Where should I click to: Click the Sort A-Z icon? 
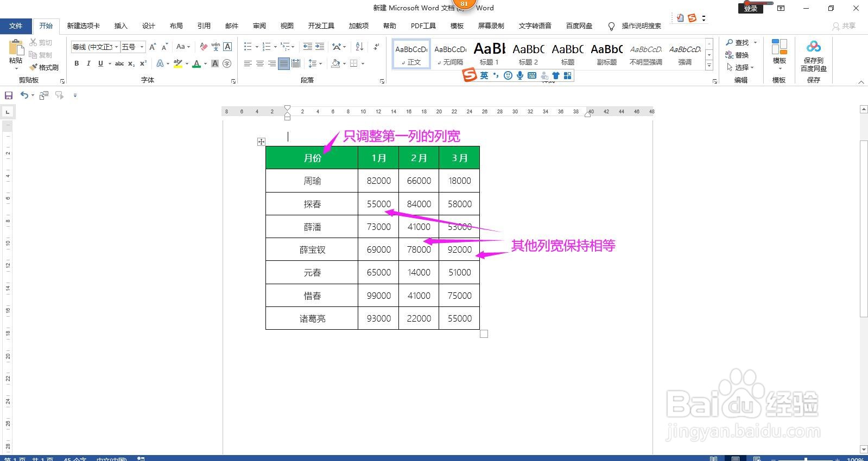click(359, 47)
